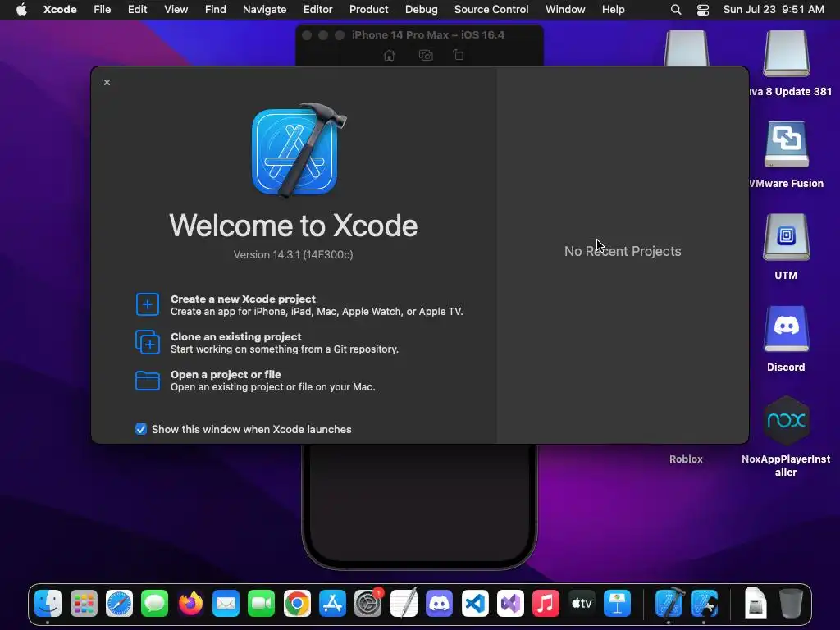Screen dimensions: 840x630
Task: Choose Clone an existing project
Action: (267, 342)
